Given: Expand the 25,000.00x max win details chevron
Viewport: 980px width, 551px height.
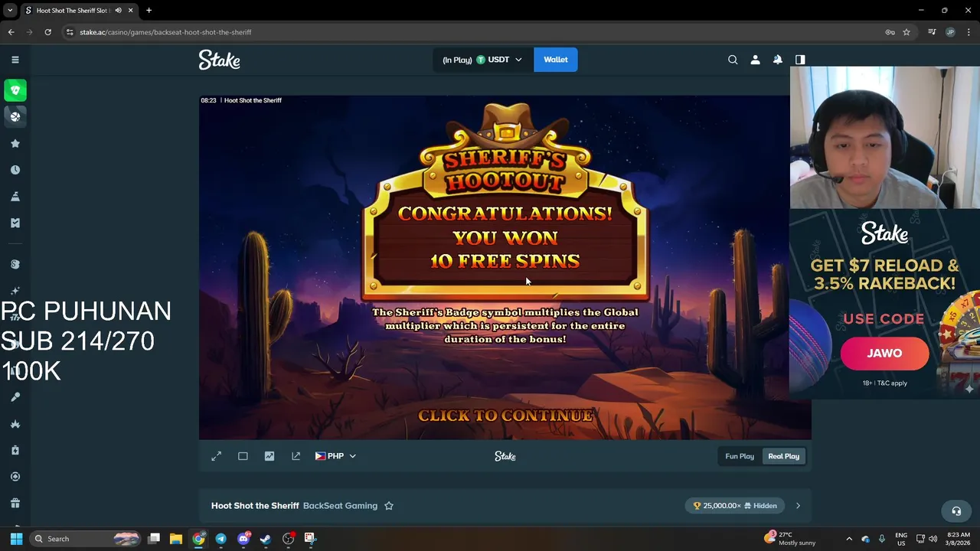Looking at the screenshot, I should [798, 506].
